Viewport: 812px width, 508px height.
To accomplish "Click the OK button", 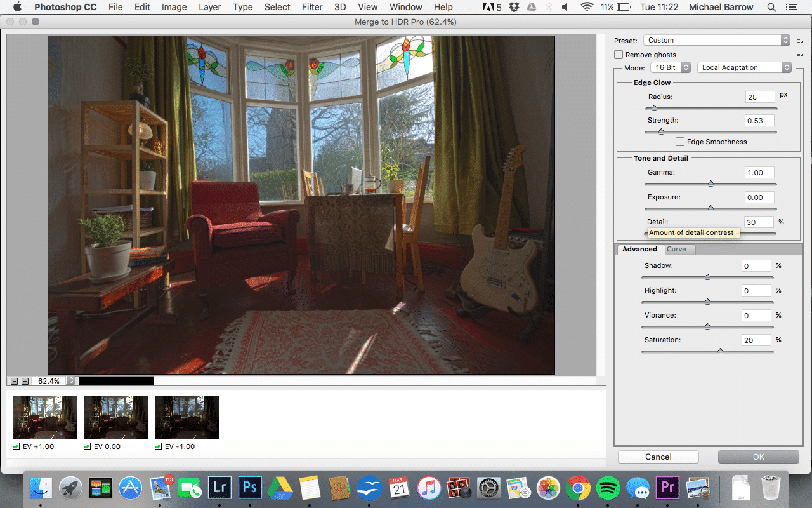I will point(759,457).
